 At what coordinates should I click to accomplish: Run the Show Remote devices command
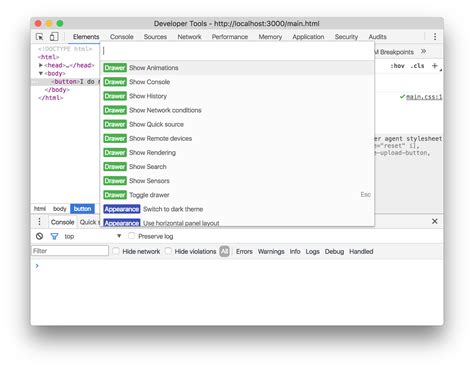[237, 138]
